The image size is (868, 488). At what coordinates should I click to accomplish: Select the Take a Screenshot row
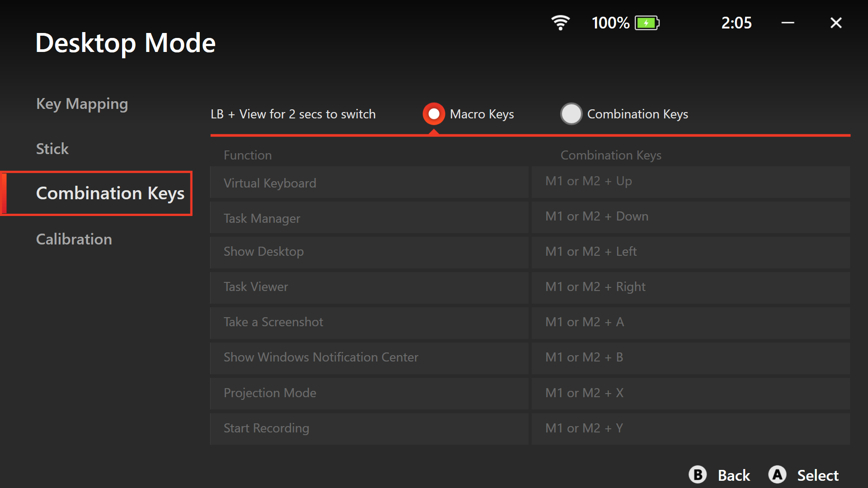coord(369,322)
